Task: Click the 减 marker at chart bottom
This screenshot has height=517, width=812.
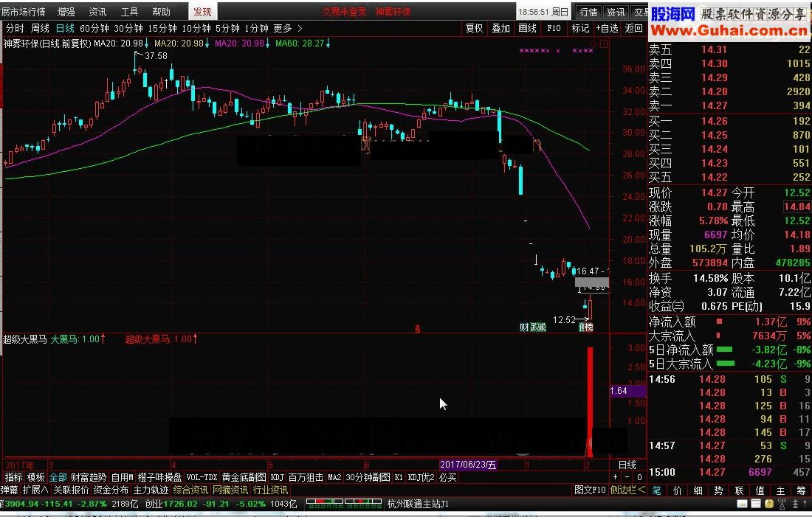Action: (541, 327)
